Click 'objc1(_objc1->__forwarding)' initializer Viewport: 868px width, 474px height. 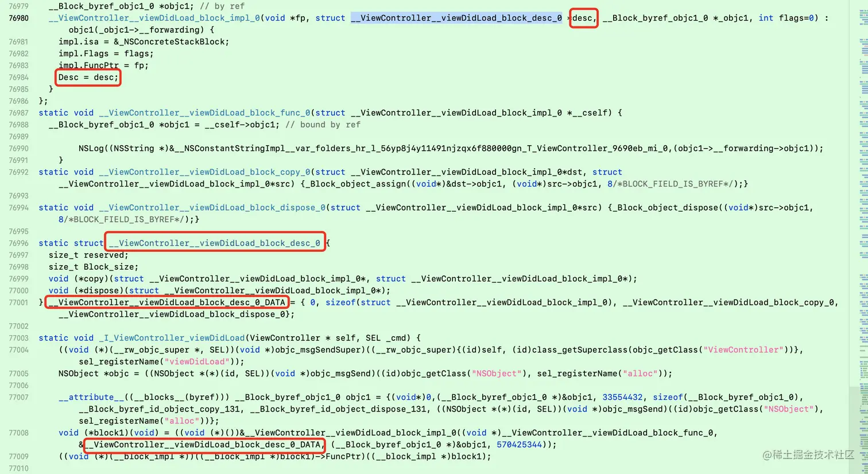pyautogui.click(x=136, y=30)
